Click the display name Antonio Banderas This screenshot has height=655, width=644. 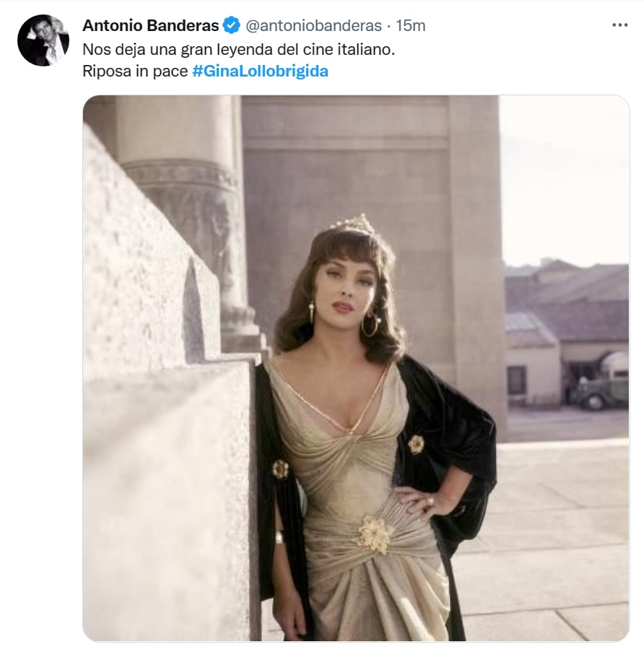click(x=151, y=25)
